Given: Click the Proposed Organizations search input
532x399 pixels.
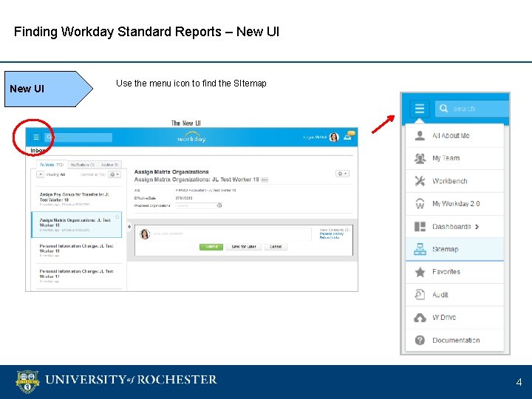Looking at the screenshot, I should pyautogui.click(x=196, y=205).
